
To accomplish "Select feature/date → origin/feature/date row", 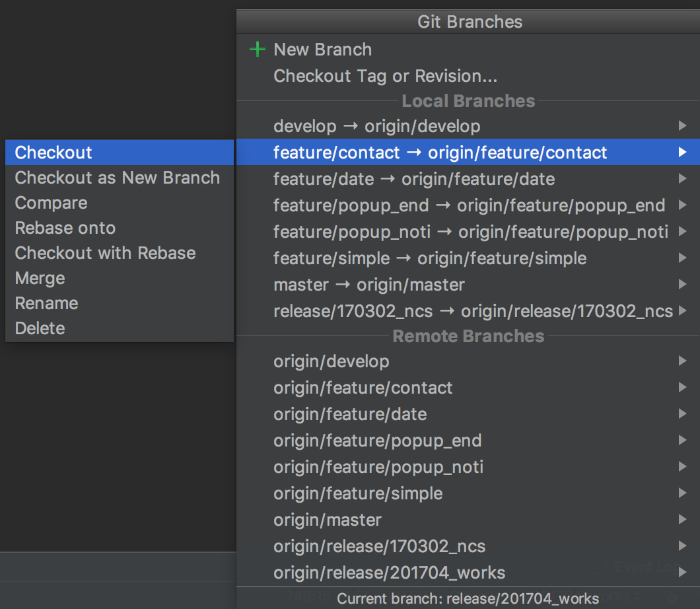I will [x=468, y=178].
